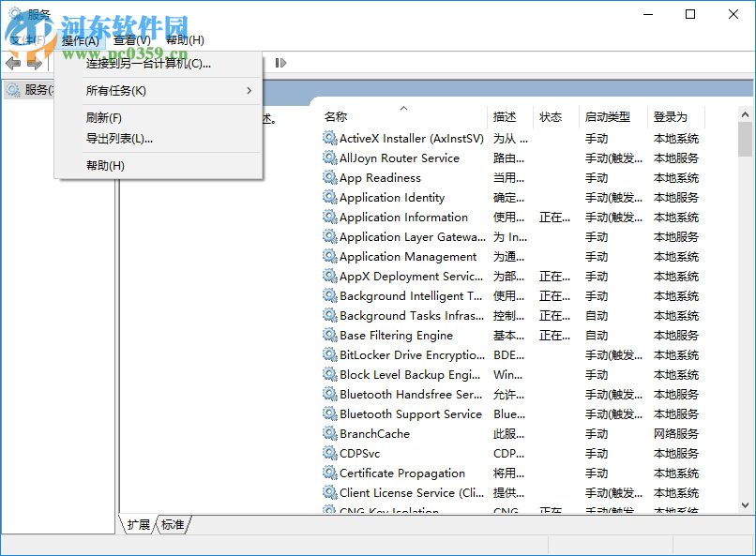Toggle the action pane visibility icon
The image size is (756, 556).
point(280,63)
